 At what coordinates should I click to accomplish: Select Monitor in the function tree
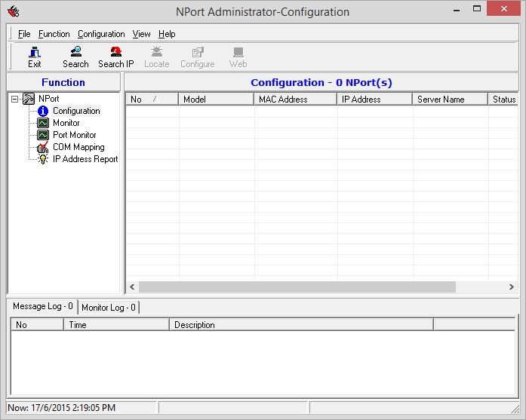[x=66, y=123]
